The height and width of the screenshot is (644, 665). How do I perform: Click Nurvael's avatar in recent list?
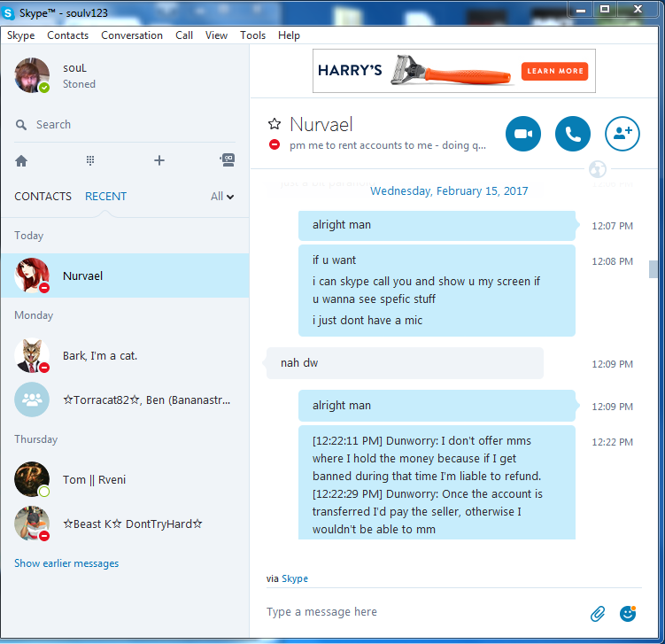click(x=32, y=275)
